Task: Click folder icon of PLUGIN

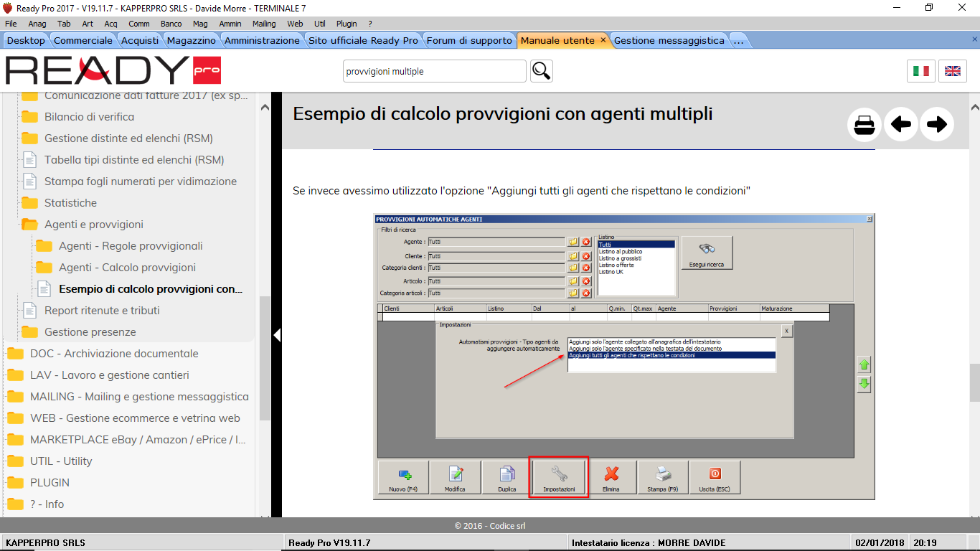Action: click(x=15, y=483)
